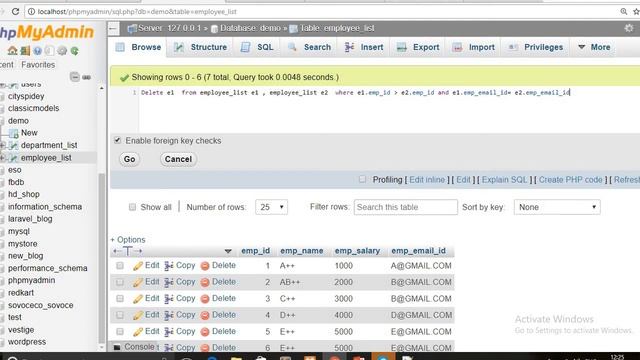Screen dimensions: 640x360
Task: Click the Server breadcrumb icon
Action: (x=132, y=28)
